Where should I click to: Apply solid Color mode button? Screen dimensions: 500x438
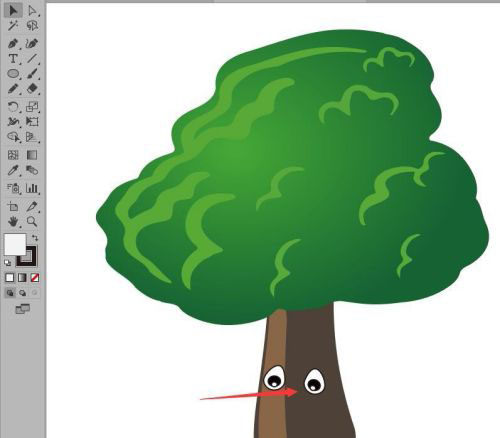(10, 278)
